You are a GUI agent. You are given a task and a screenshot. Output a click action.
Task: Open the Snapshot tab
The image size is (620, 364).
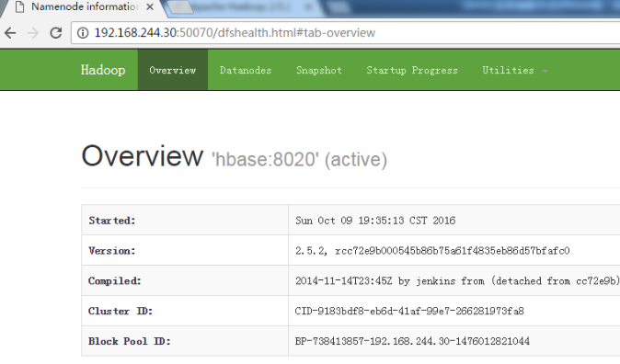(x=319, y=70)
